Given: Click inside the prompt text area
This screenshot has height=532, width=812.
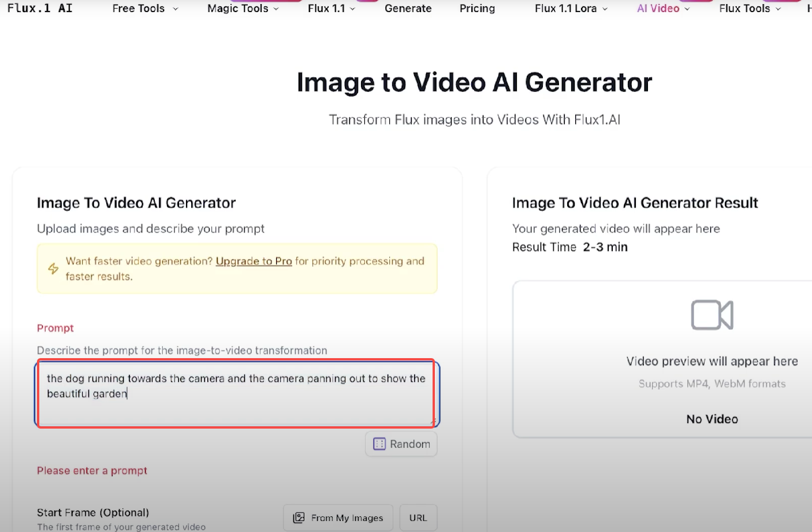Looking at the screenshot, I should [236, 394].
